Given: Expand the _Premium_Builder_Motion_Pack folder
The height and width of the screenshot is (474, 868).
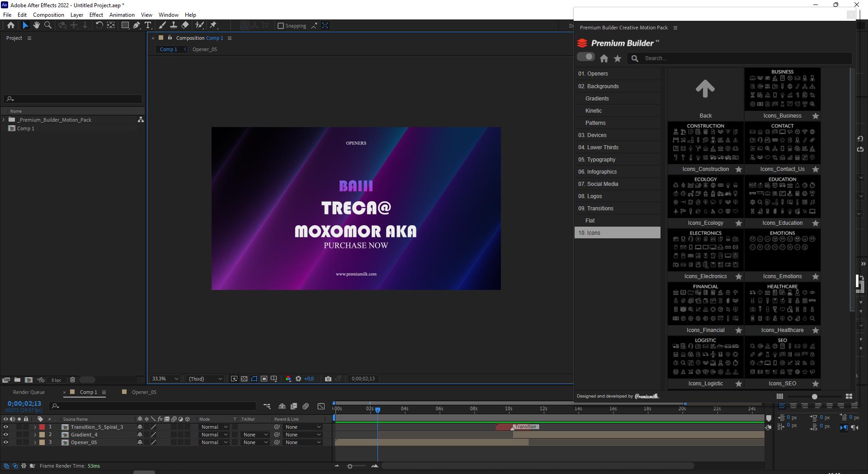Looking at the screenshot, I should [x=4, y=120].
